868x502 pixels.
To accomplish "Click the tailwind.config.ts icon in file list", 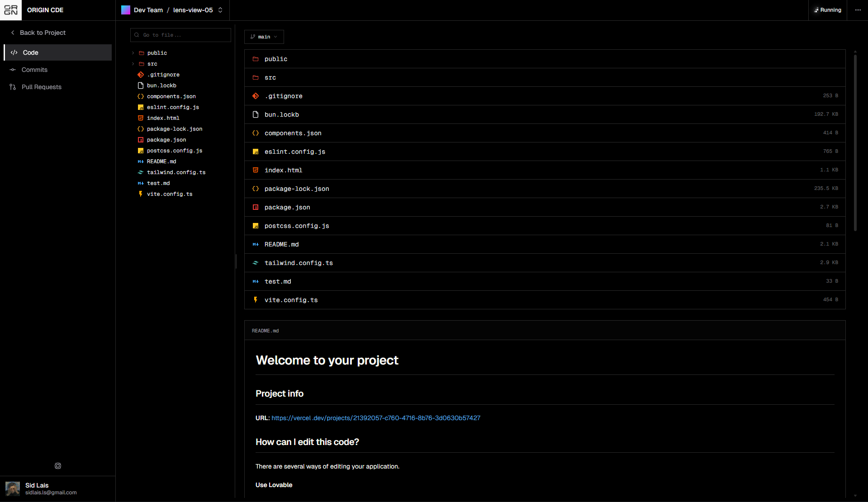I will pyautogui.click(x=256, y=263).
